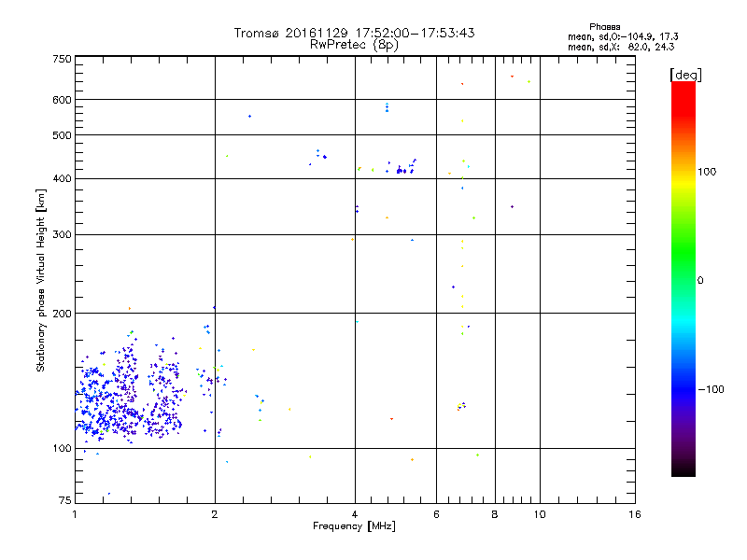Click the x-axis tick label '16'

[x=635, y=514]
